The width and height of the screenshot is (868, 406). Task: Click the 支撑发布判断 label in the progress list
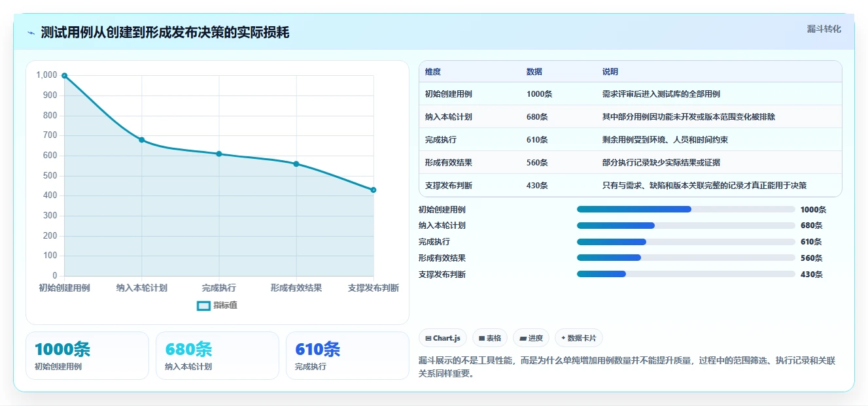click(442, 275)
